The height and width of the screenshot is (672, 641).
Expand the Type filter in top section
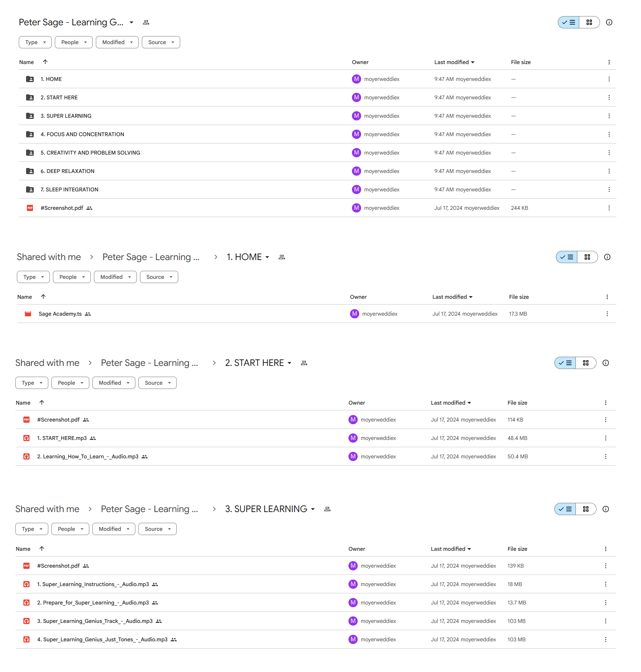(35, 42)
